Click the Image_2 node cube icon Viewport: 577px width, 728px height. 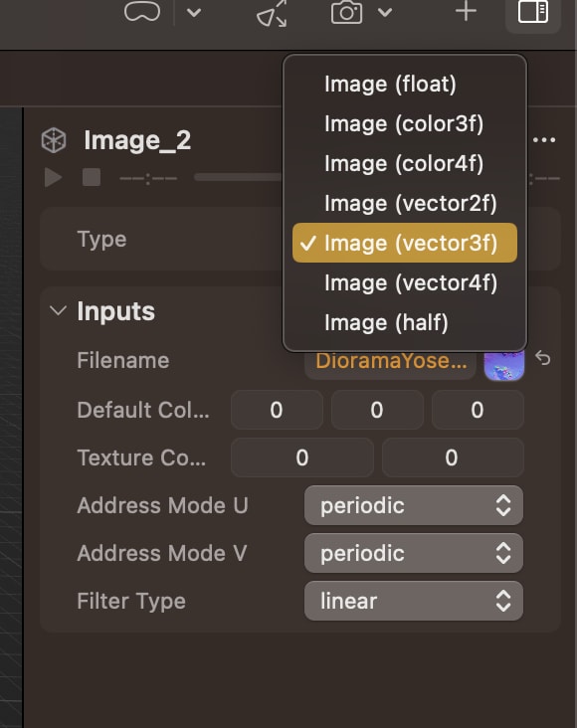pos(54,140)
